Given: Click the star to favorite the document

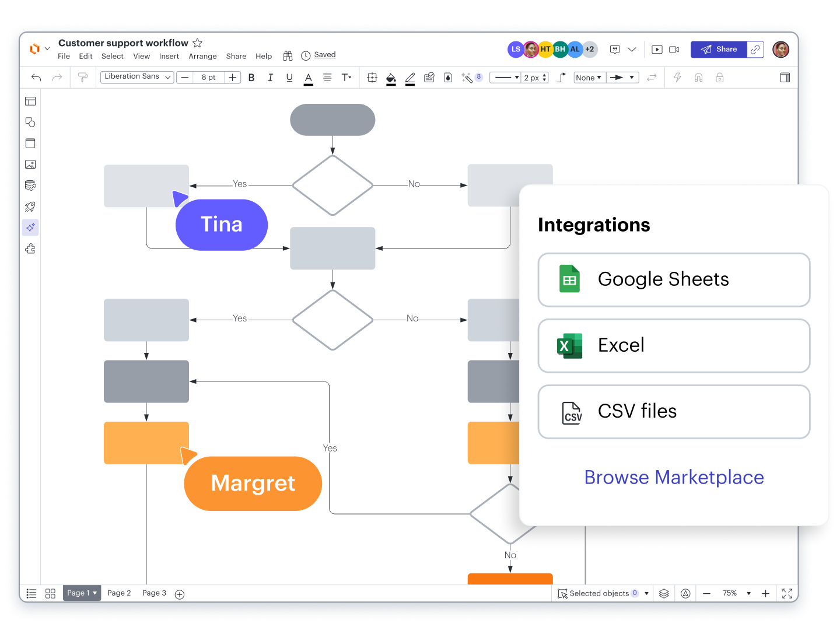Looking at the screenshot, I should [197, 43].
